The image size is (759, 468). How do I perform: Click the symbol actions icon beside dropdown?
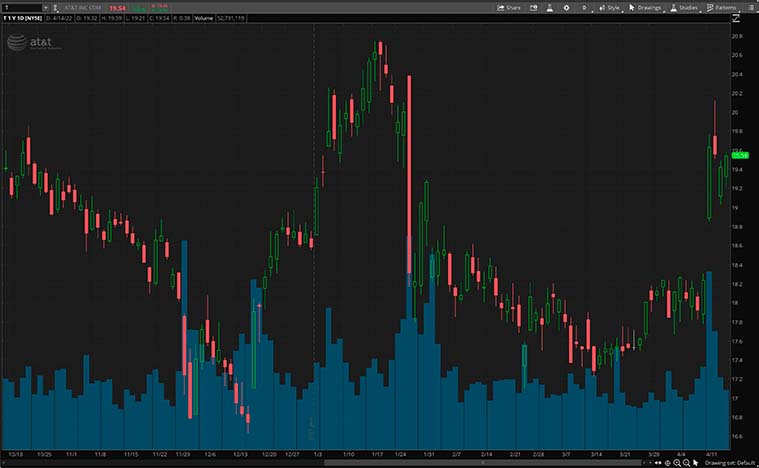pos(56,8)
